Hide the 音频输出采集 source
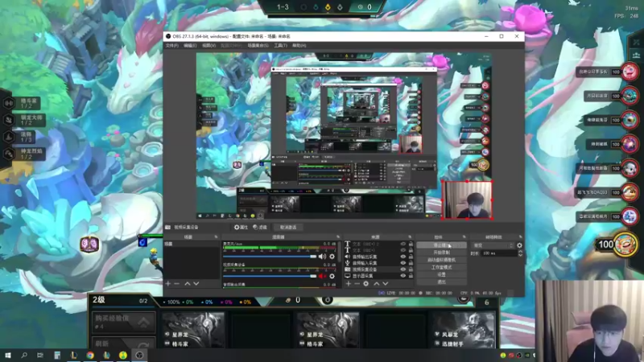Image resolution: width=644 pixels, height=362 pixels. [403, 257]
